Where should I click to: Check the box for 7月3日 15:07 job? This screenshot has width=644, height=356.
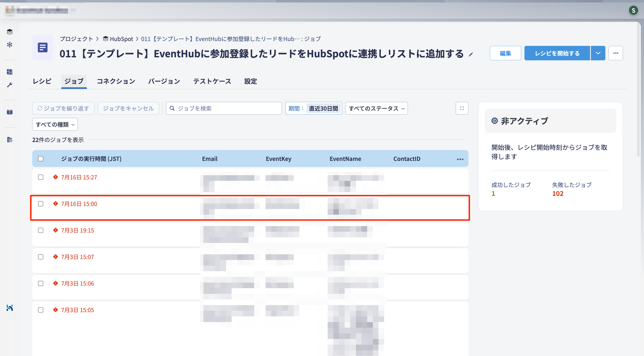(41, 257)
